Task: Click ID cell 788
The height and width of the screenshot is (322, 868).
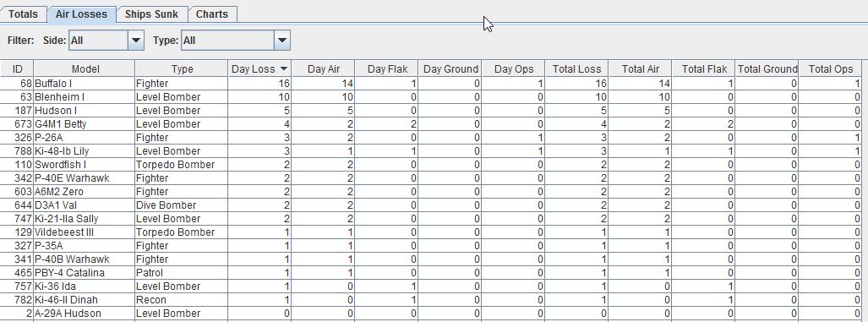Action: [x=17, y=151]
